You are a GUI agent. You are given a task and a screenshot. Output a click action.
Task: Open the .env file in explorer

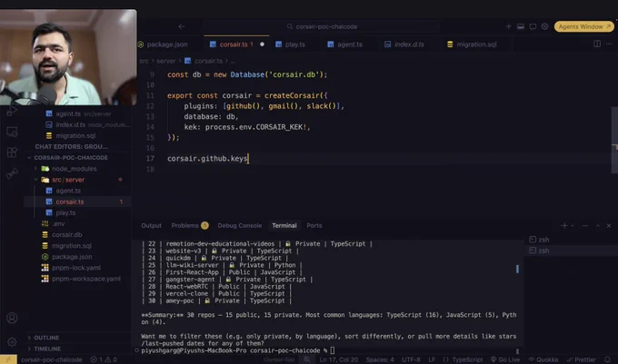coord(78,223)
